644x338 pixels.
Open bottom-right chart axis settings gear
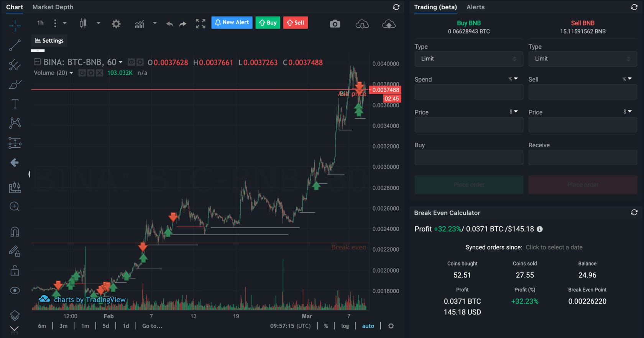391,326
